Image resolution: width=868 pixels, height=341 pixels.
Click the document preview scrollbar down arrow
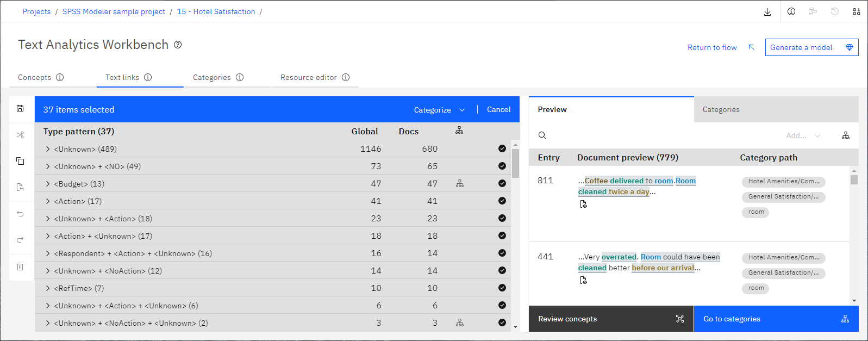tap(854, 301)
